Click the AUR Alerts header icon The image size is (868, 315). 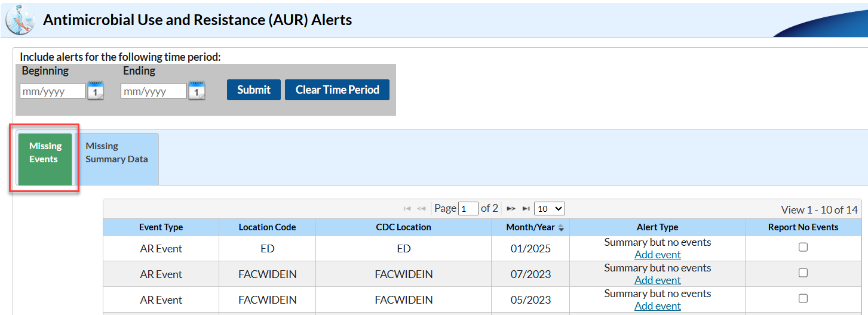[20, 20]
